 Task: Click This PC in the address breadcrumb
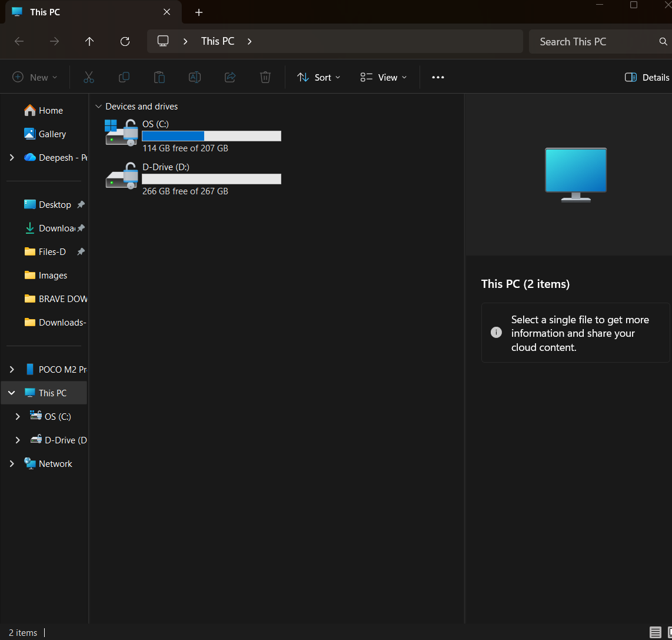pos(218,41)
